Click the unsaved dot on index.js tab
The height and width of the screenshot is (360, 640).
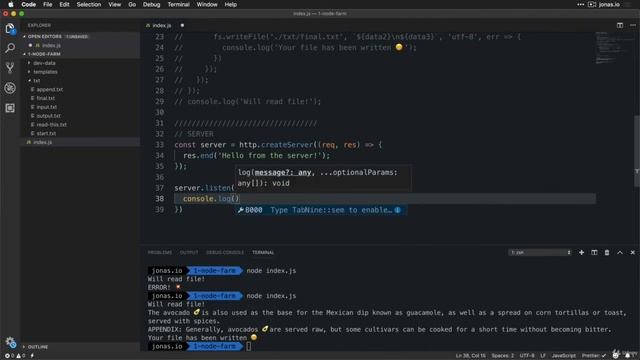pyautogui.click(x=182, y=25)
